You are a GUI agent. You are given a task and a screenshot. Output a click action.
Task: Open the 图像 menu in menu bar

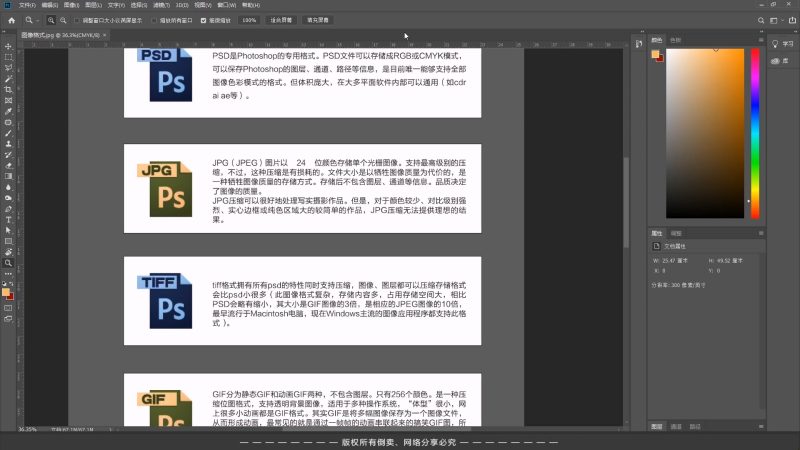71,4
